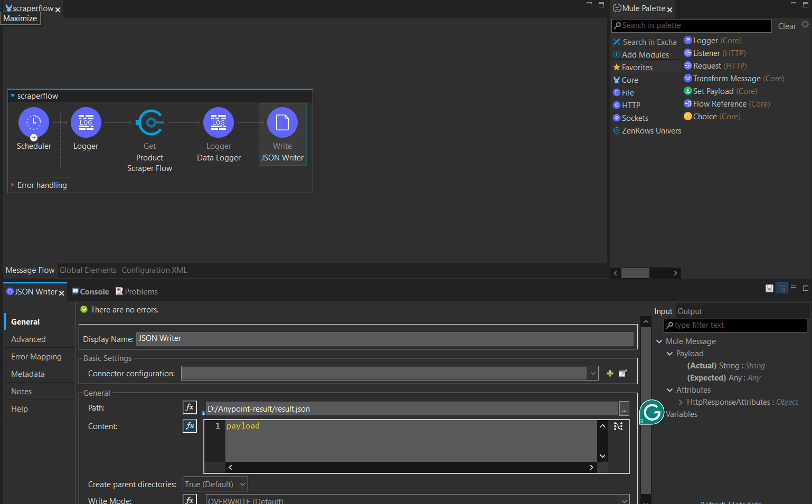Click the Display Name field

[384, 338]
